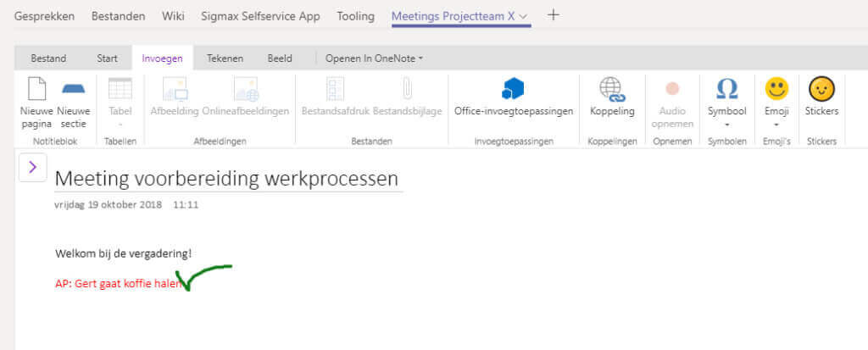Click the Nieuwe pagina icon
Screen dimensions: 868x350
[x=37, y=89]
